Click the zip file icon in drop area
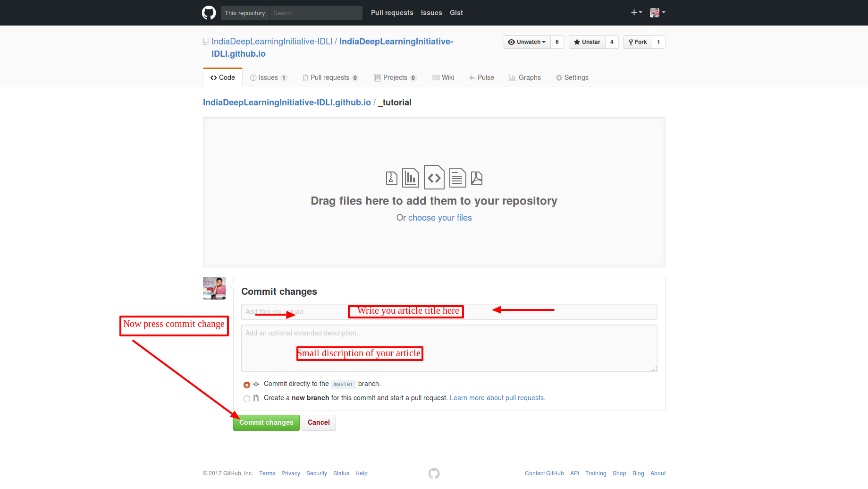The image size is (868, 489). coord(392,178)
